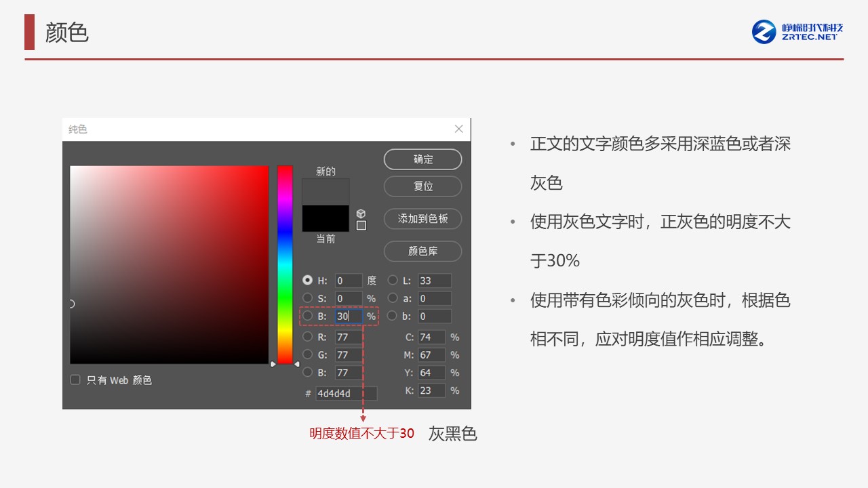Click the 添加到色板 button
This screenshot has height=488, width=868.
tap(422, 219)
